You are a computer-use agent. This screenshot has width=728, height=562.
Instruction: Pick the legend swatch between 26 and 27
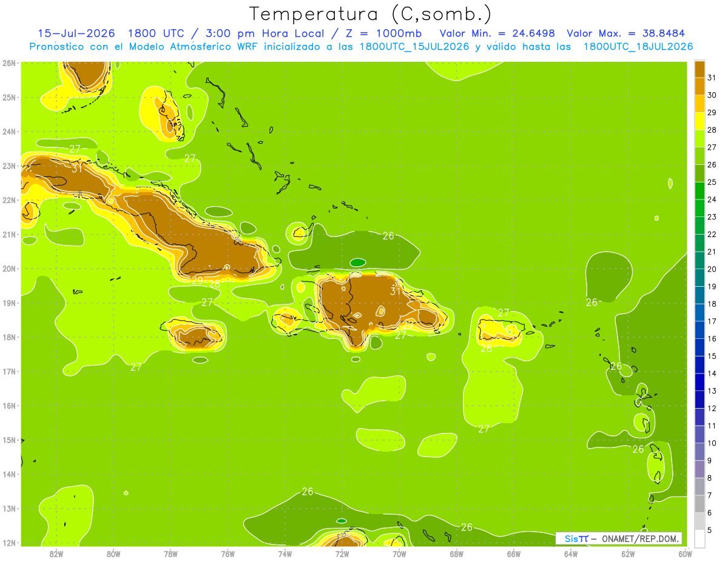699,156
